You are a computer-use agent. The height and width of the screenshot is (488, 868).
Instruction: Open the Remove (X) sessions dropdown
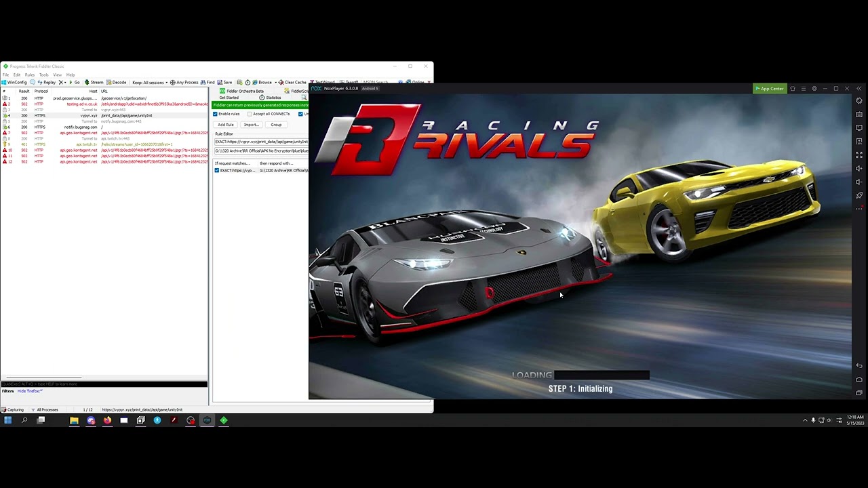tap(62, 83)
